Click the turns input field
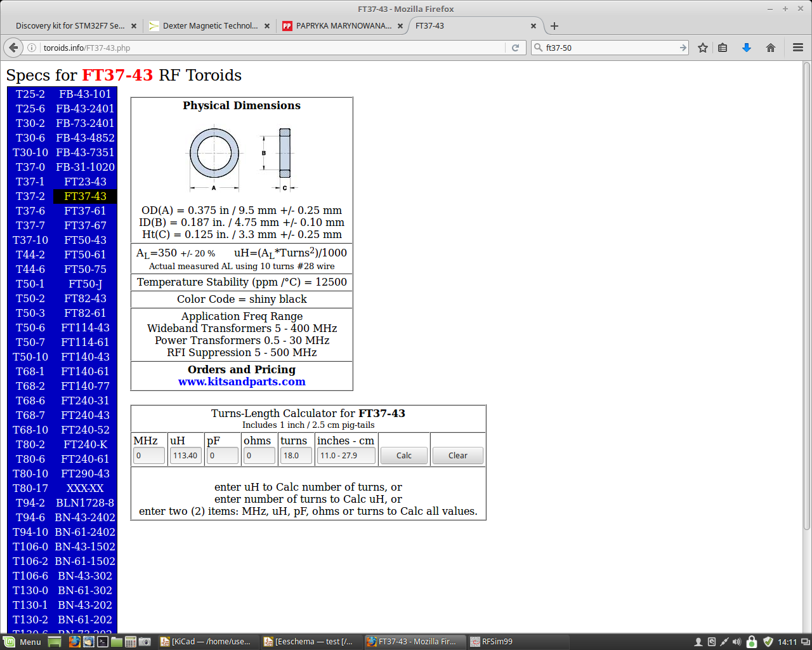The height and width of the screenshot is (650, 812). click(296, 456)
